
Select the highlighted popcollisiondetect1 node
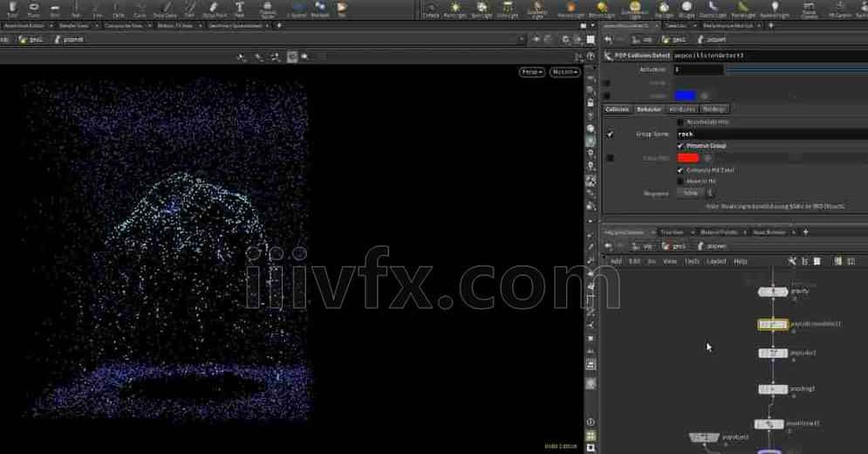(773, 324)
